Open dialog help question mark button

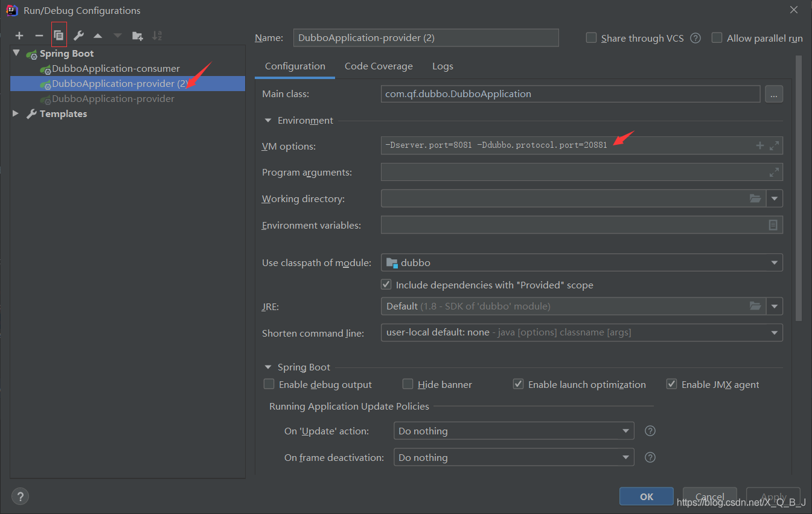20,497
